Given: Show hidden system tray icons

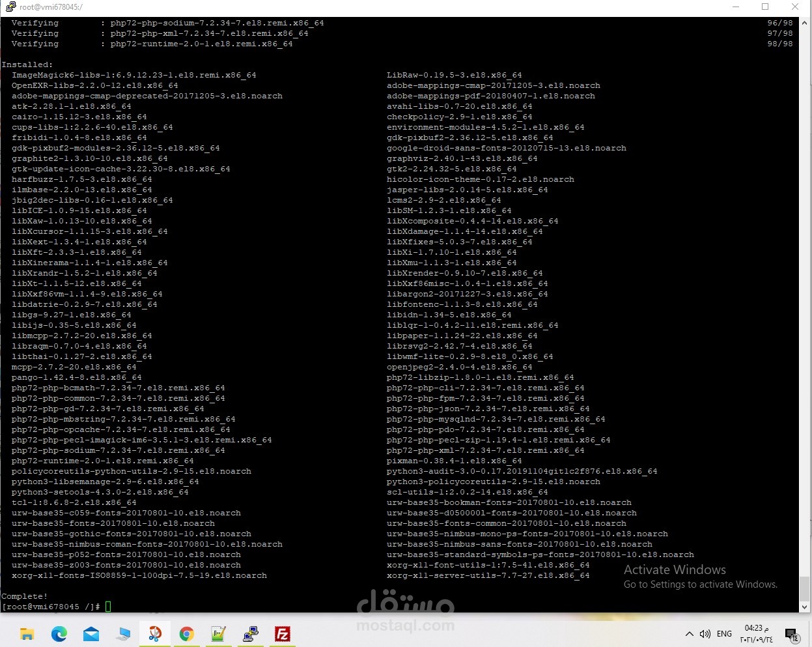Looking at the screenshot, I should pos(689,634).
